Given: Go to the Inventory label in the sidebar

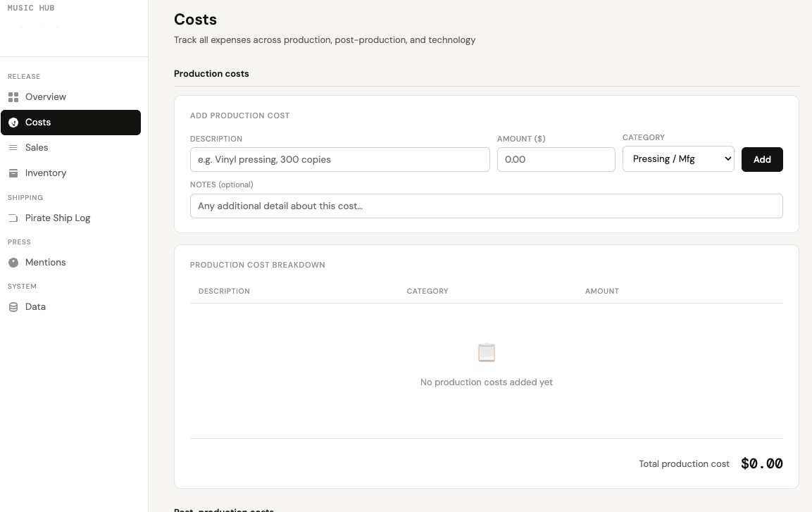Looking at the screenshot, I should tap(46, 173).
